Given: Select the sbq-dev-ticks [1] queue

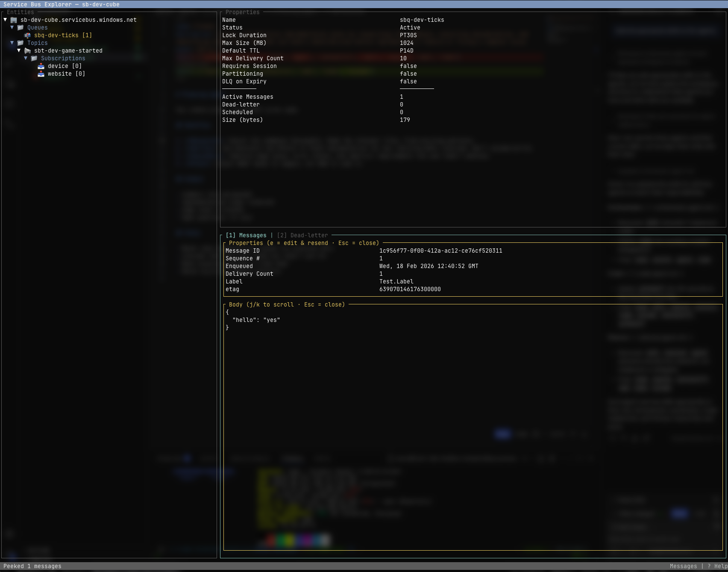Looking at the screenshot, I should click(63, 35).
